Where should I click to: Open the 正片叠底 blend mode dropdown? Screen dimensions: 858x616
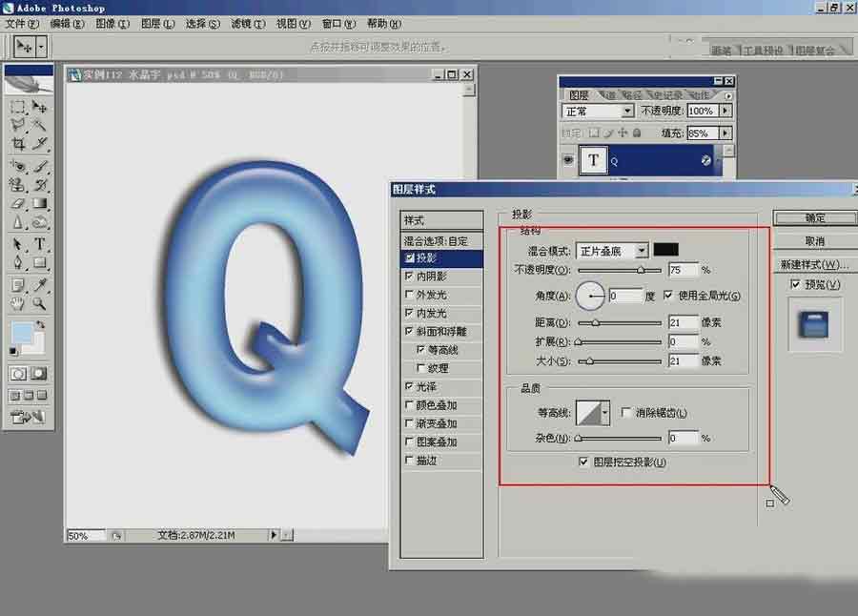642,249
